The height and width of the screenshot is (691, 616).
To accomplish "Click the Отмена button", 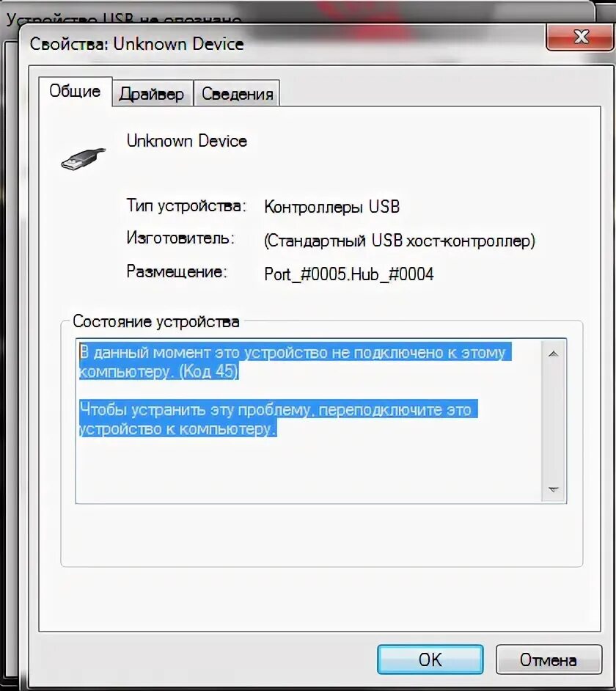I will pyautogui.click(x=549, y=659).
